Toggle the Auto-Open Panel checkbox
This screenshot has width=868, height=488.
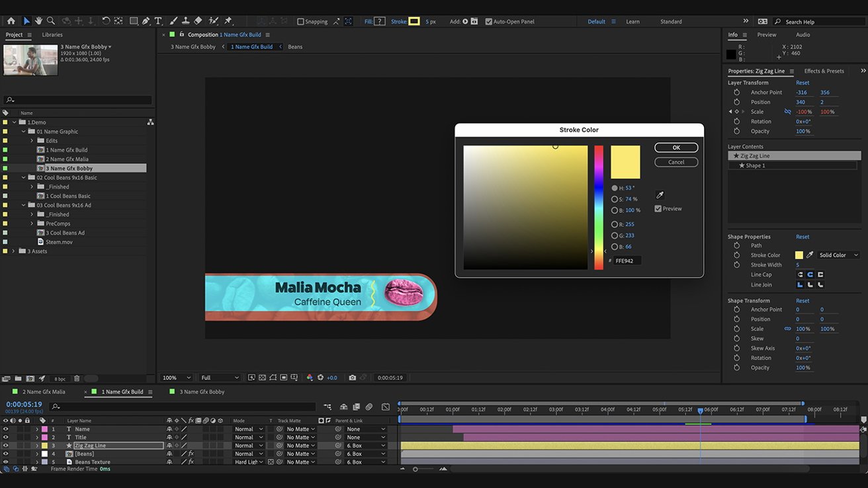(489, 21)
